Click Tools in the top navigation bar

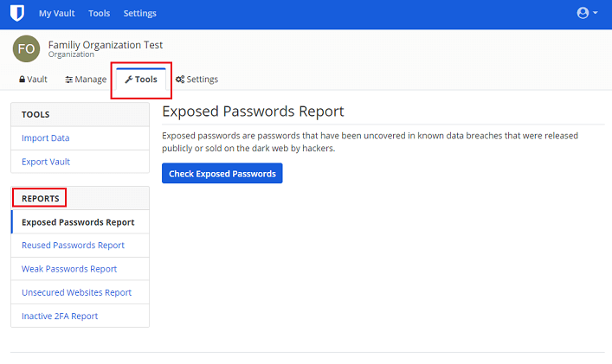(x=99, y=14)
